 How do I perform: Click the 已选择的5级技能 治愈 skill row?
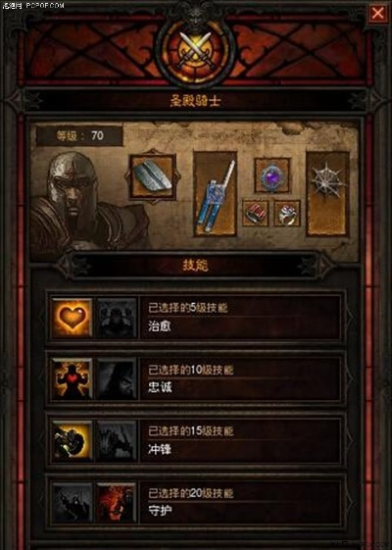tap(196, 319)
